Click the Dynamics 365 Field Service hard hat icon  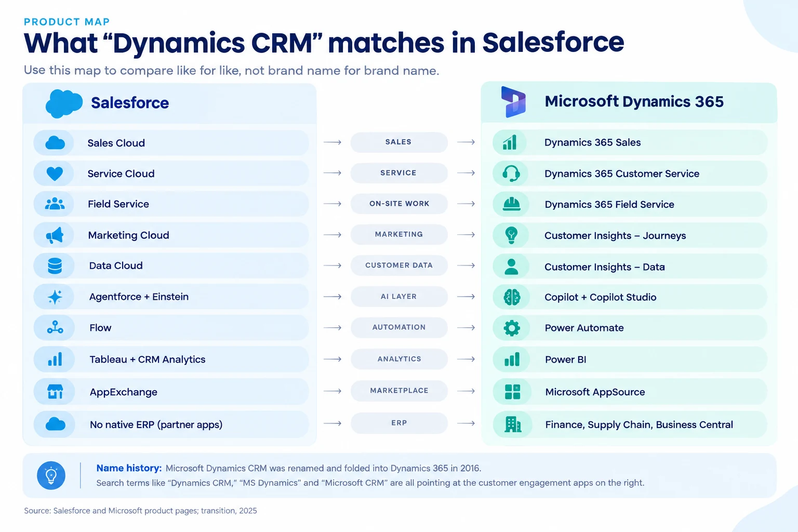pos(512,204)
